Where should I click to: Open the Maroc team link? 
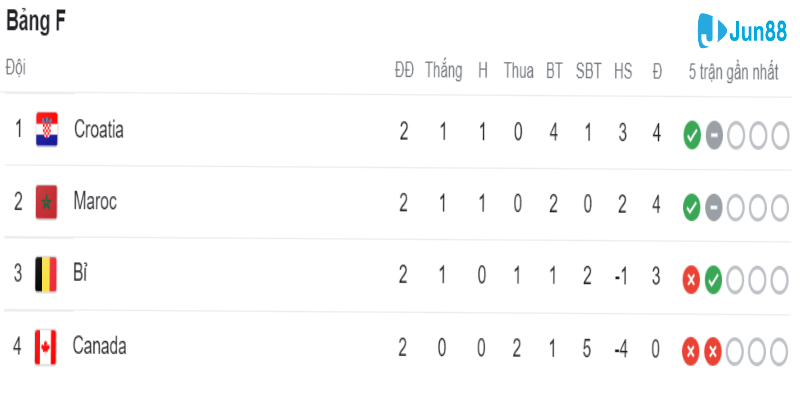coord(95,202)
